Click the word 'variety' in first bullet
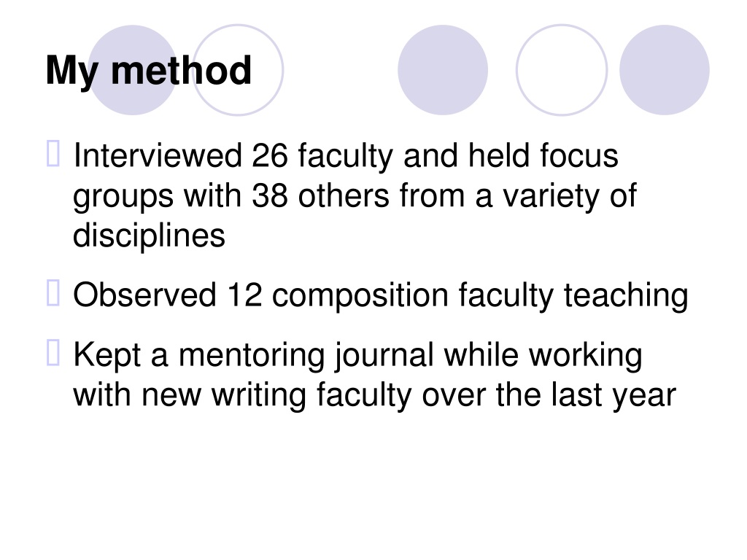Image resolution: width=747 pixels, height=560 pixels. coord(551,196)
